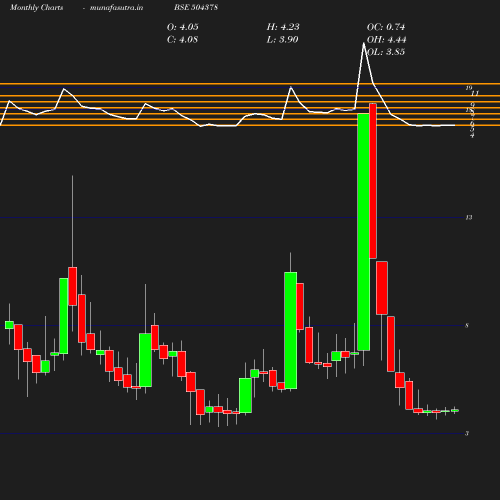Viewport: 500px width, 500px height.
Task: Click the open value "O: 4.05"
Action: coord(183,27)
